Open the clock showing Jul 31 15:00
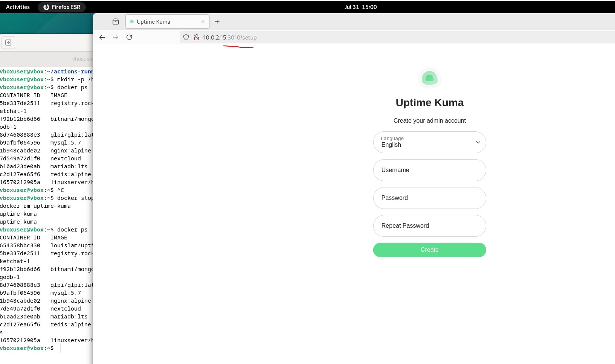The width and height of the screenshot is (615, 364). [360, 7]
